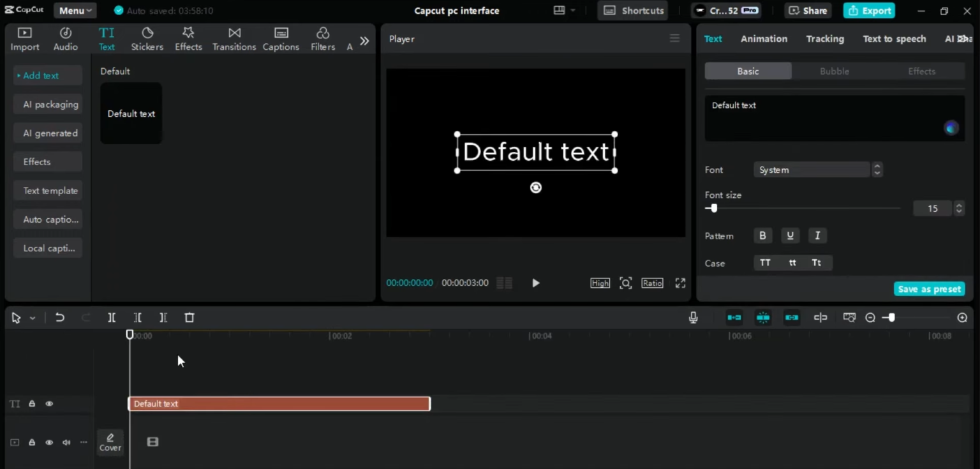
Task: Switch to the Tracking tab
Action: pos(825,39)
